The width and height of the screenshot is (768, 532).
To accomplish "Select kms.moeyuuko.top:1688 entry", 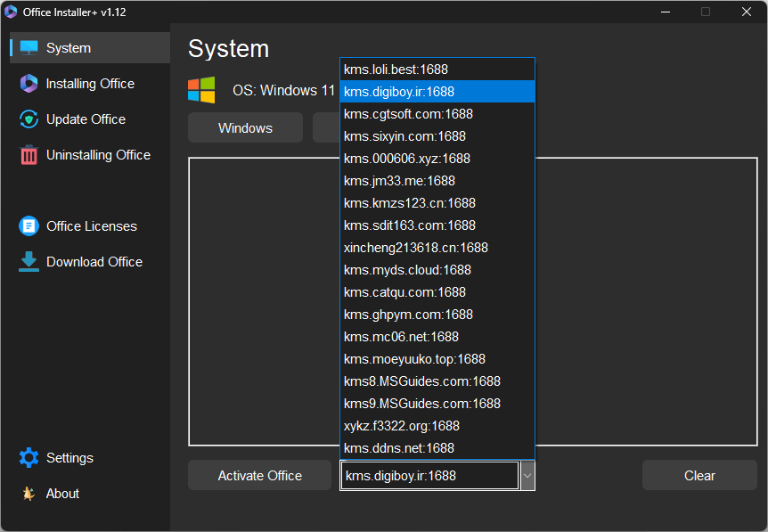I will tap(437, 359).
